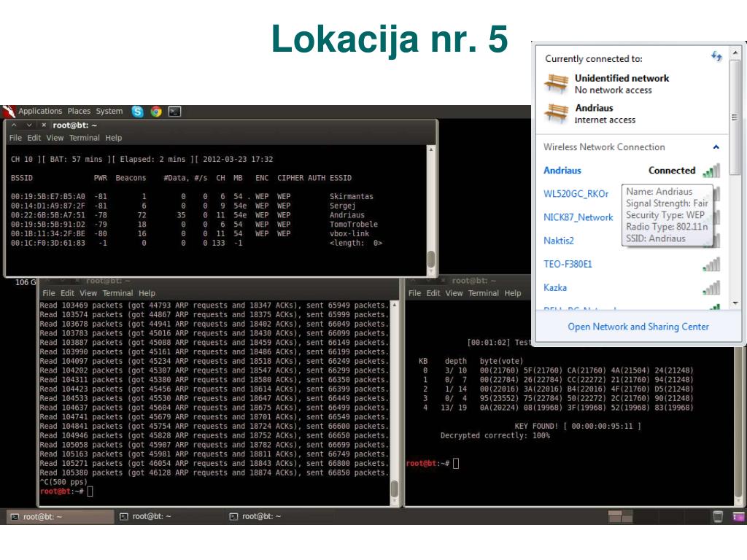Open the System menu in top panel
This screenshot has height=560, width=747.
(109, 111)
